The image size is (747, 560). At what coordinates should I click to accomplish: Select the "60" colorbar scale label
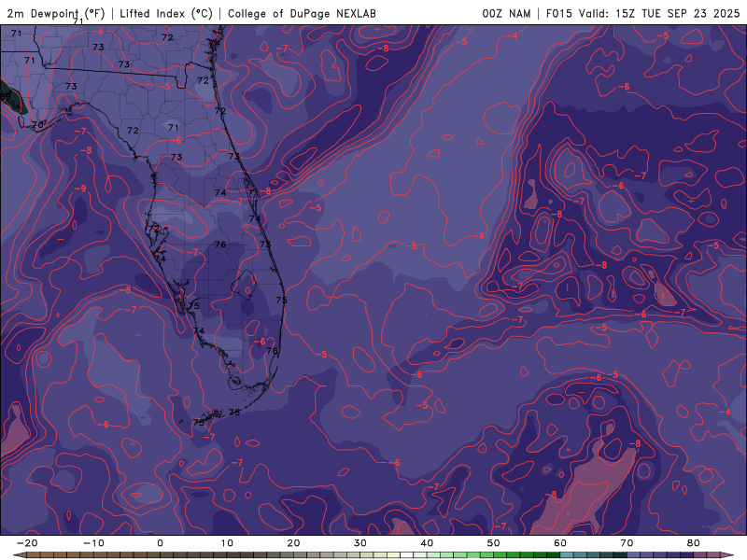pos(560,543)
